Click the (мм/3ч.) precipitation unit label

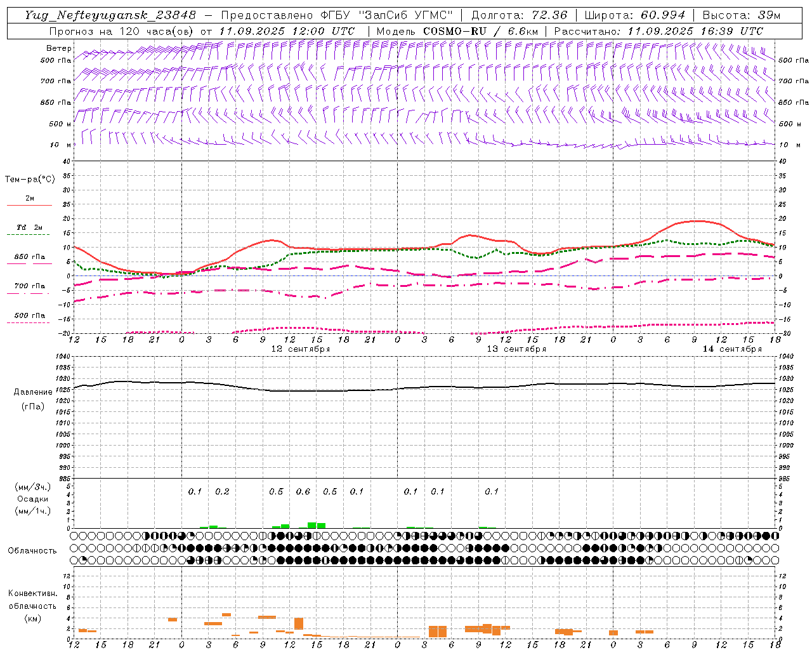point(32,487)
